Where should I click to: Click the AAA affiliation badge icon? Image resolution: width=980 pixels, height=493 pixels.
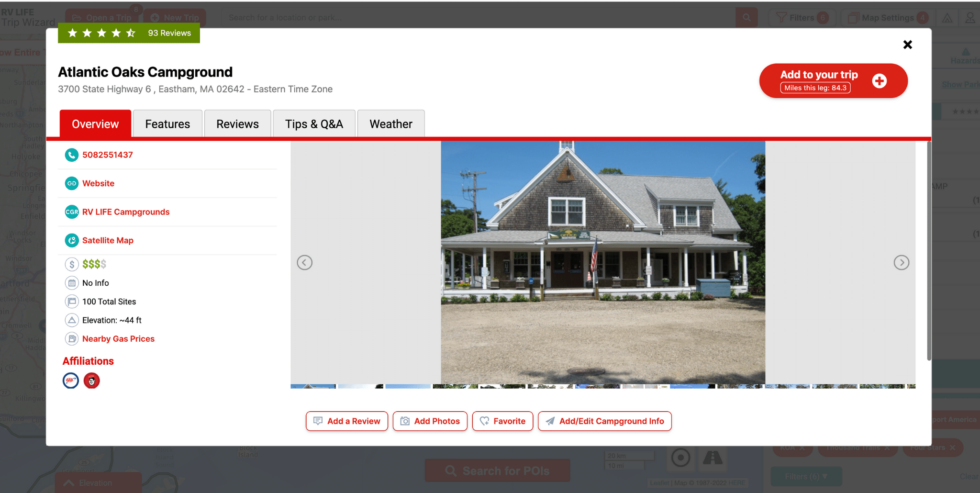[x=71, y=381]
